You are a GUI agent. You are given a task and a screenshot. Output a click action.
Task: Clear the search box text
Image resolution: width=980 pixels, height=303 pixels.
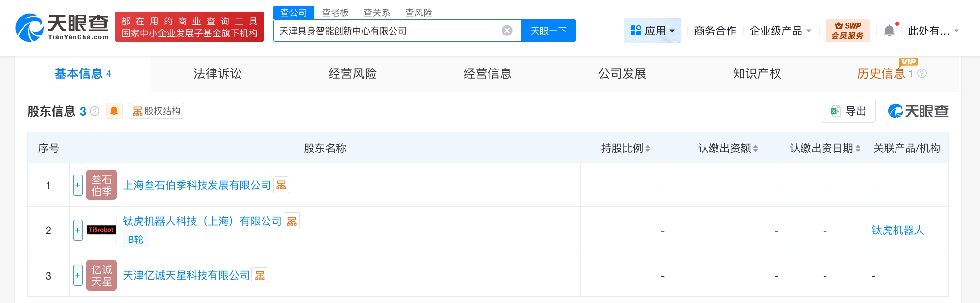507,31
